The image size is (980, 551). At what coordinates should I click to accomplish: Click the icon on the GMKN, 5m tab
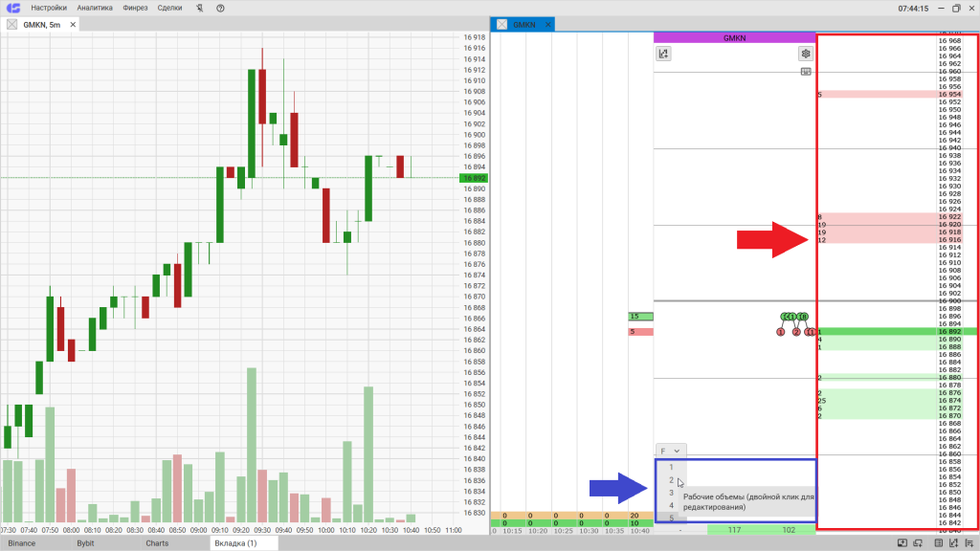(x=11, y=24)
